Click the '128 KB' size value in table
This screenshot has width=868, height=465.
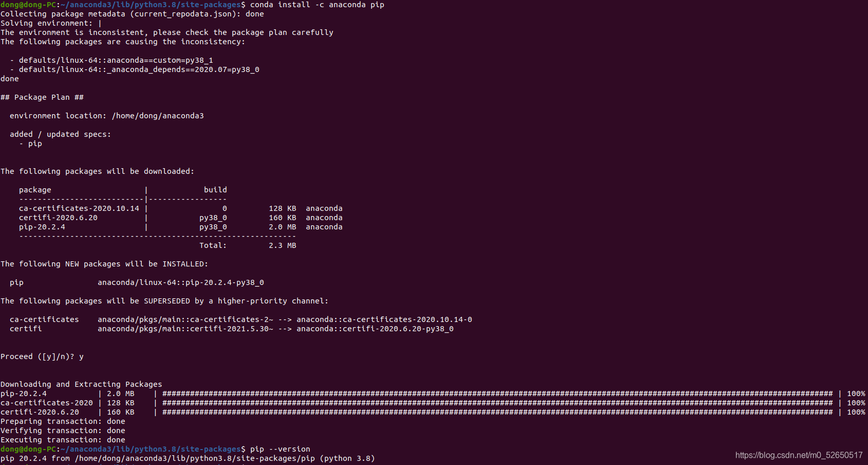(x=283, y=208)
